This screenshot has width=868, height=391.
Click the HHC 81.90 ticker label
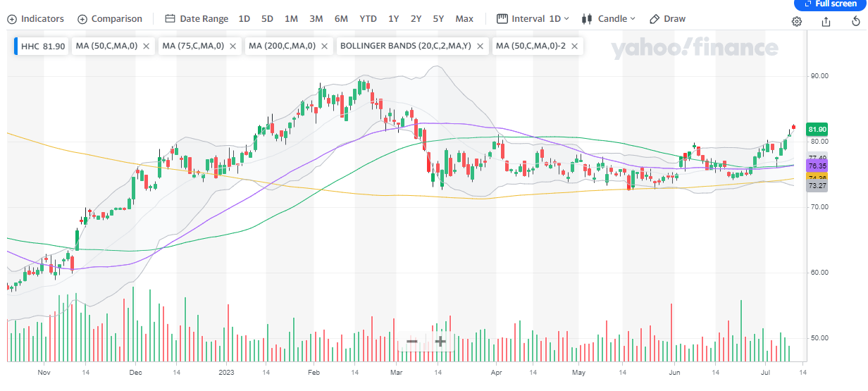[x=43, y=46]
